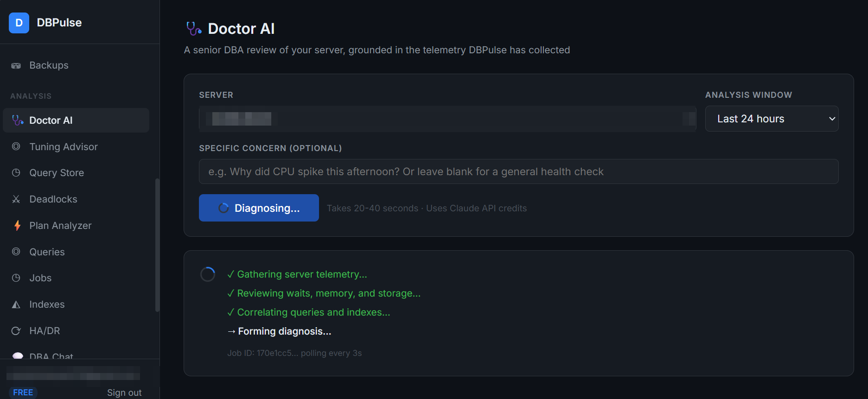Click the stethoscope icon beside the page title

[194, 29]
